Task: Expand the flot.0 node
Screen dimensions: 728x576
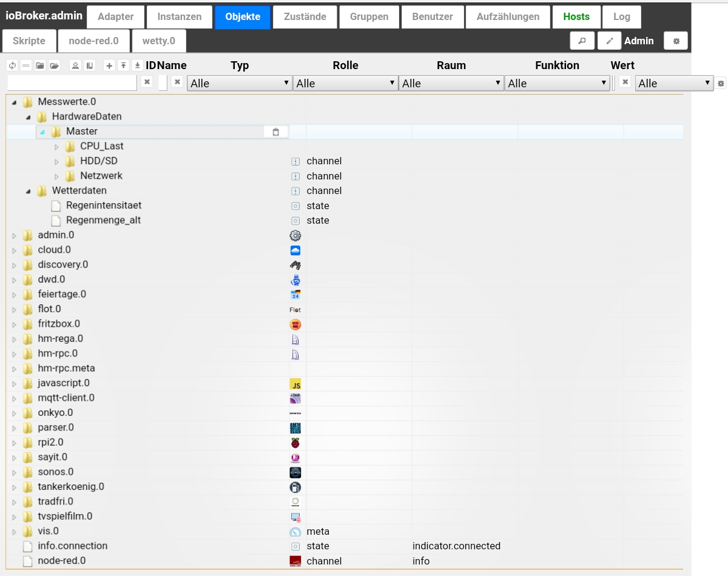Action: [x=14, y=309]
